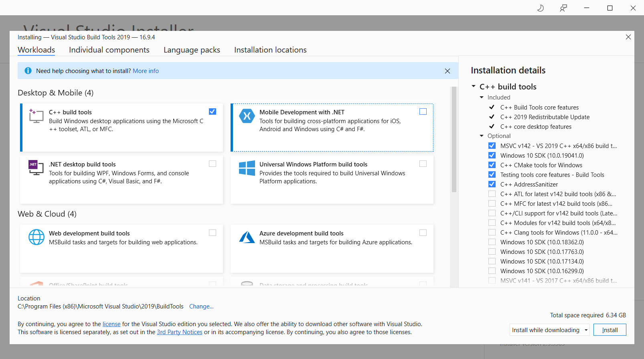Screen dimensions: 644x359
Task: Click the Web development globe icon
Action: tap(36, 237)
